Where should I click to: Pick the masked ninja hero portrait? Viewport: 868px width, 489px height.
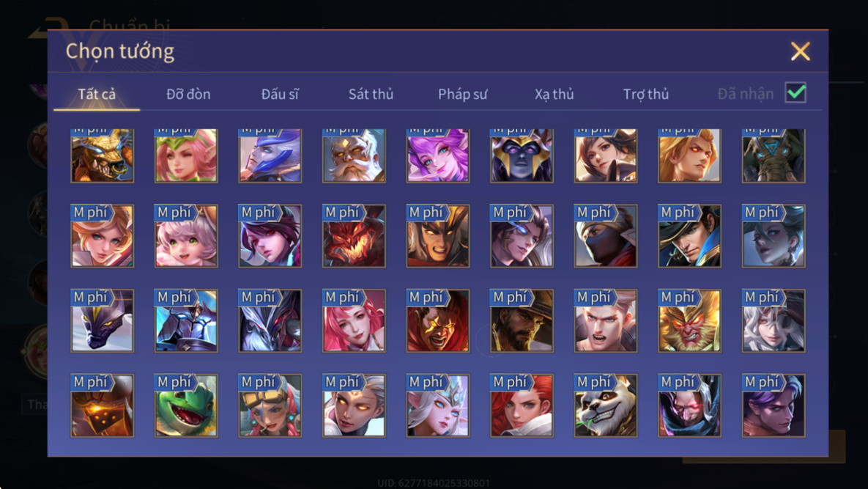(x=606, y=236)
